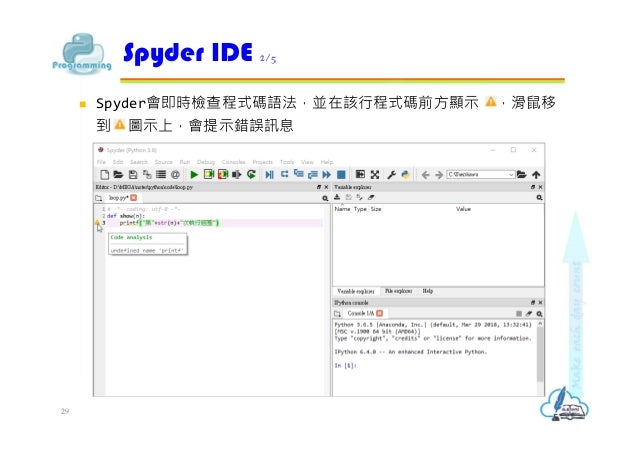Open the File menu
The width and height of the screenshot is (638, 452).
tap(101, 162)
